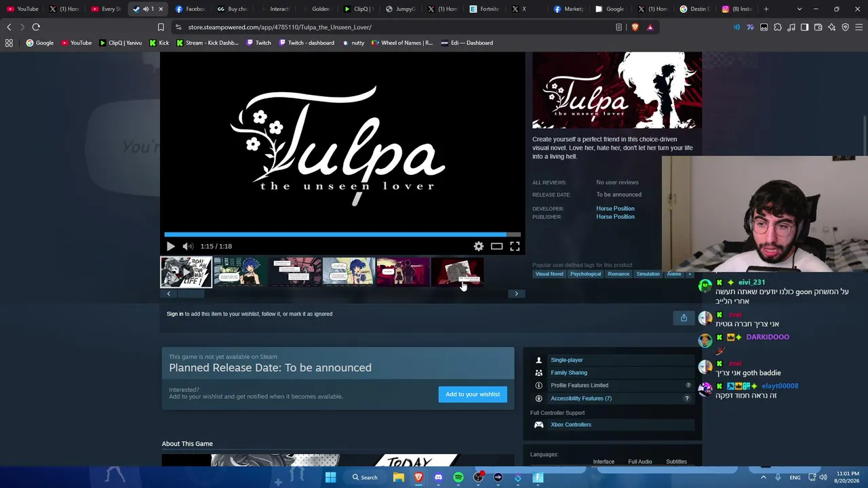
Task: Switch to the YouTube tab
Action: 22,9
